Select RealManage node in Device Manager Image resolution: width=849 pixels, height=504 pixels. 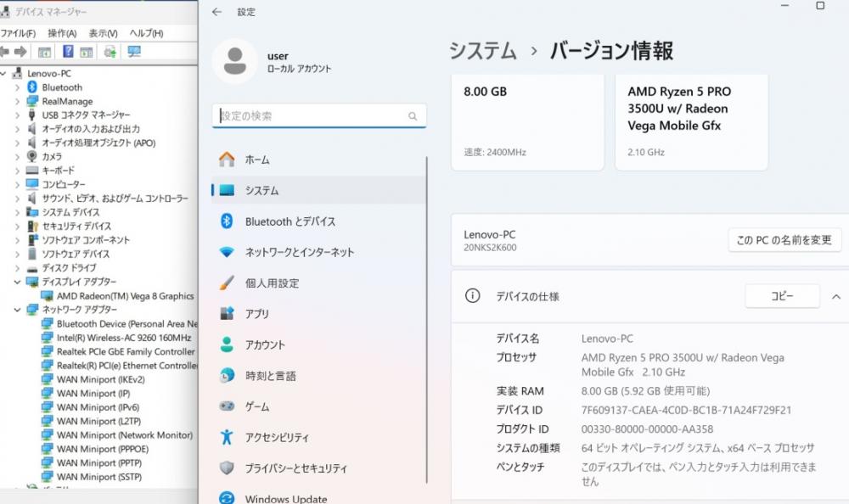pyautogui.click(x=67, y=101)
